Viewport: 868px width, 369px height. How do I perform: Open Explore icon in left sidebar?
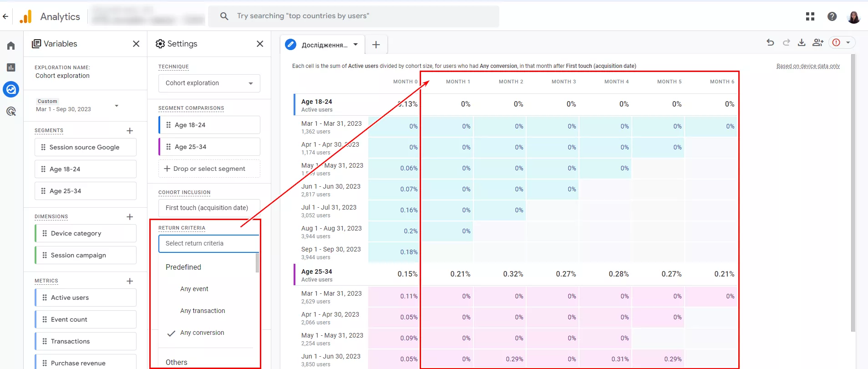point(11,89)
